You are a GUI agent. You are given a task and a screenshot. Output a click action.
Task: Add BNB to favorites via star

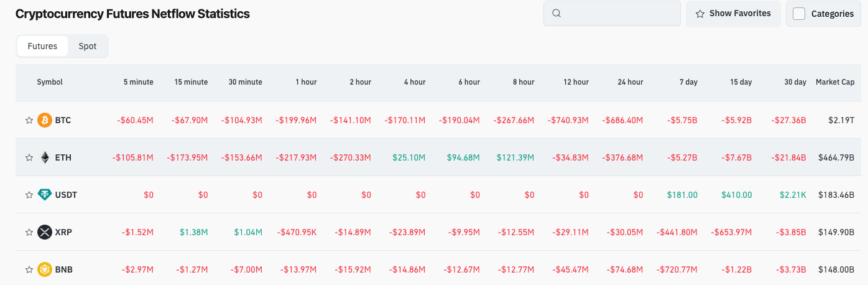[29, 269]
